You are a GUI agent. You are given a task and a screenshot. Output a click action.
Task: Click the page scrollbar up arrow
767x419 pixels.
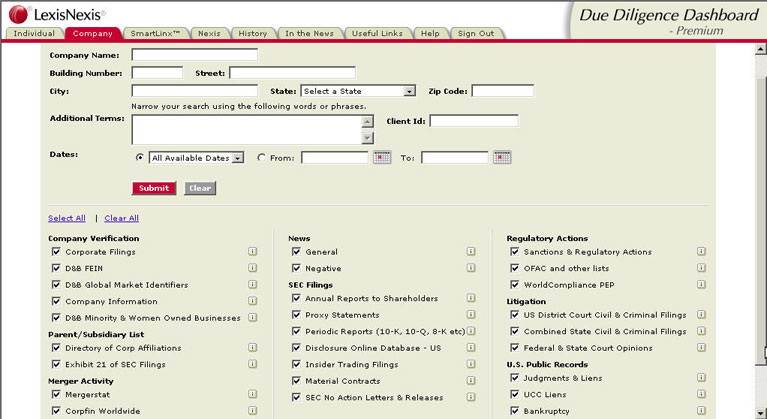[x=761, y=49]
